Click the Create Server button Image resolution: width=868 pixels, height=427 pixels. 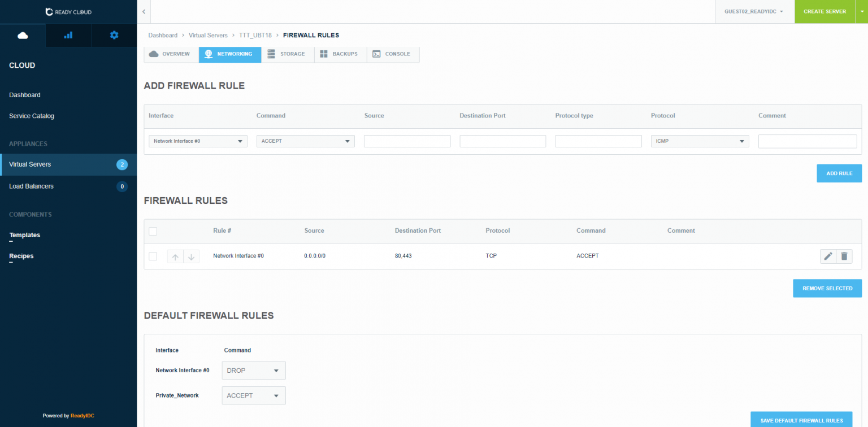825,11
